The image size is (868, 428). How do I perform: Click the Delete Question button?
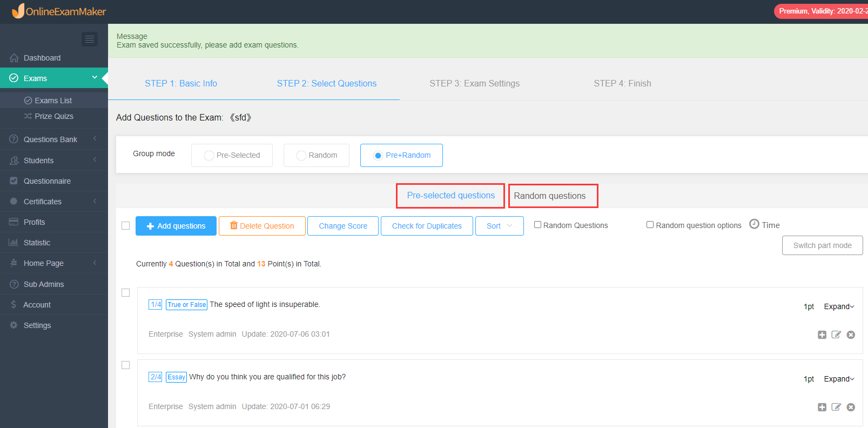262,226
